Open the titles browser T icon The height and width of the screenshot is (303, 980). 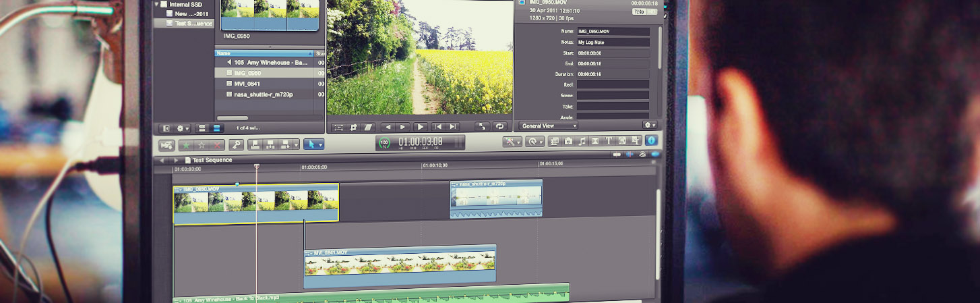click(609, 141)
